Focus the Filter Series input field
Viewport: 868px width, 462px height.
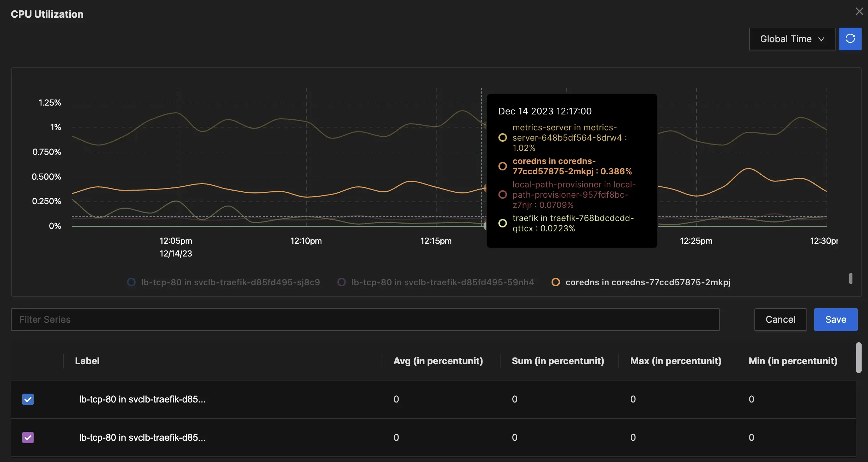(x=365, y=320)
